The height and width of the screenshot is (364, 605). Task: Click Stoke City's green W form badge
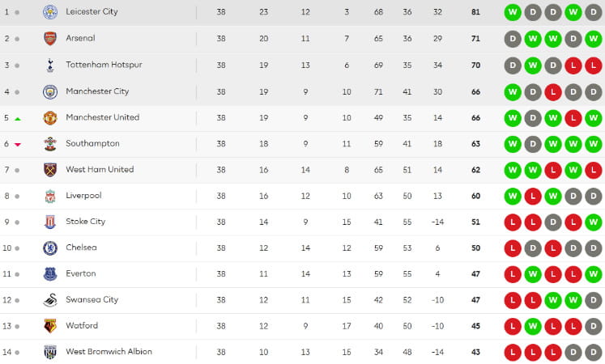click(594, 222)
